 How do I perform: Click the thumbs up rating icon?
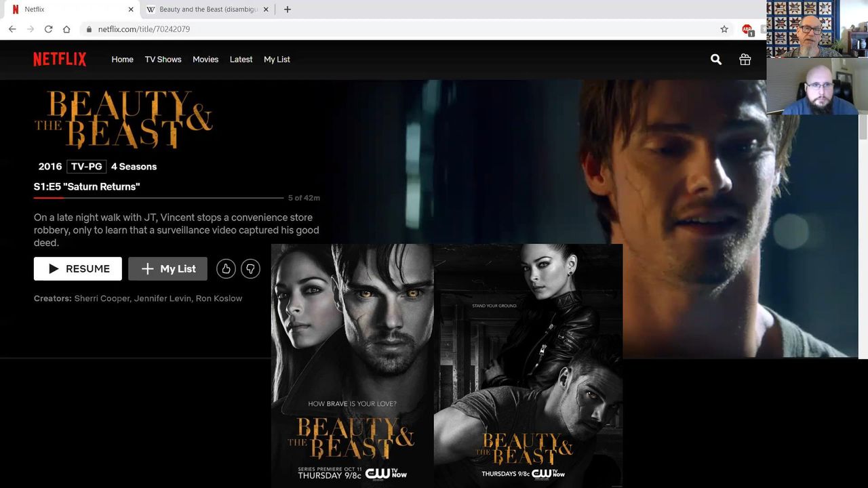pos(226,269)
